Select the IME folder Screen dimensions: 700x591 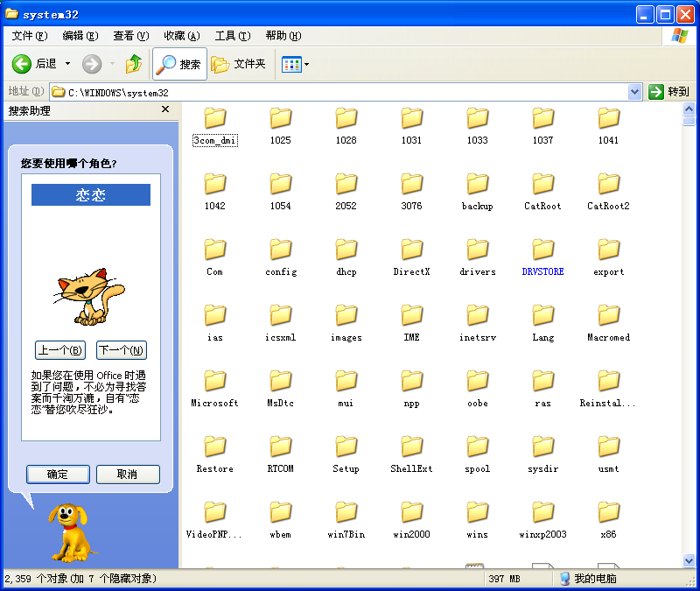click(411, 324)
